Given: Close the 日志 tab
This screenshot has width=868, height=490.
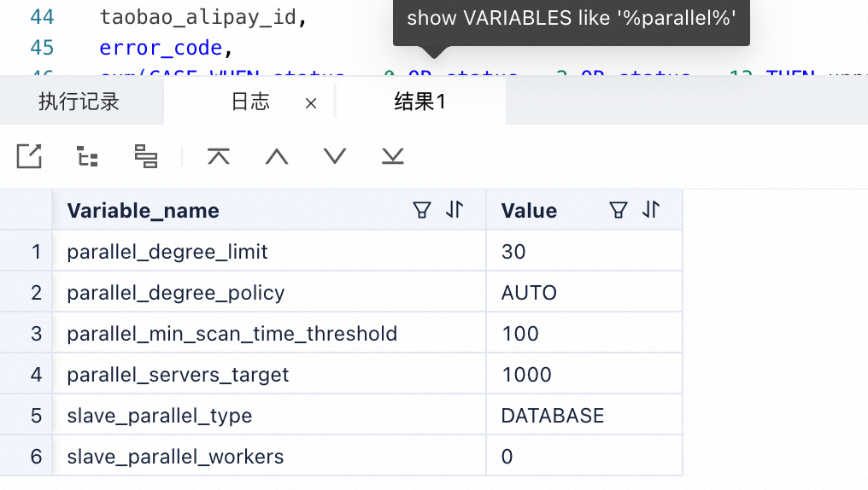Looking at the screenshot, I should [311, 103].
